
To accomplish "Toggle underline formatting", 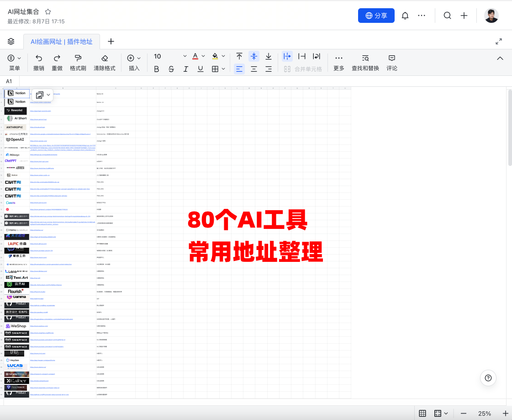I will (201, 69).
